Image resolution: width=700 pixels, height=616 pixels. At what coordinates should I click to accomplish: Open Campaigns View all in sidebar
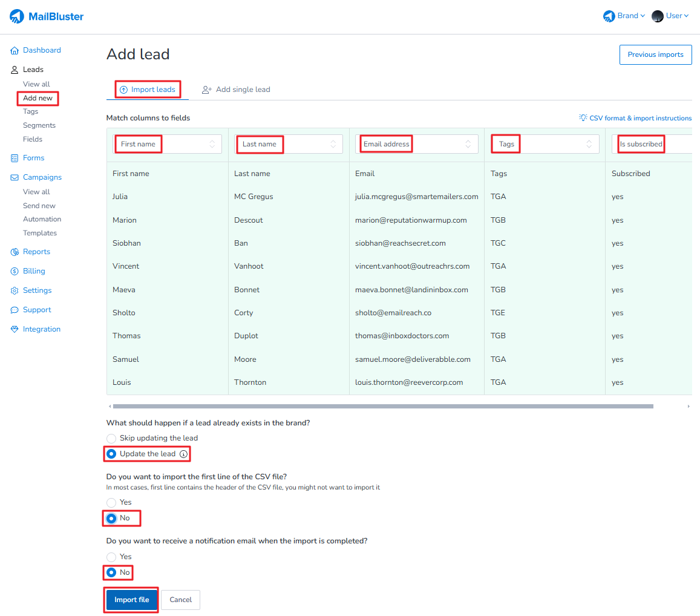point(36,192)
